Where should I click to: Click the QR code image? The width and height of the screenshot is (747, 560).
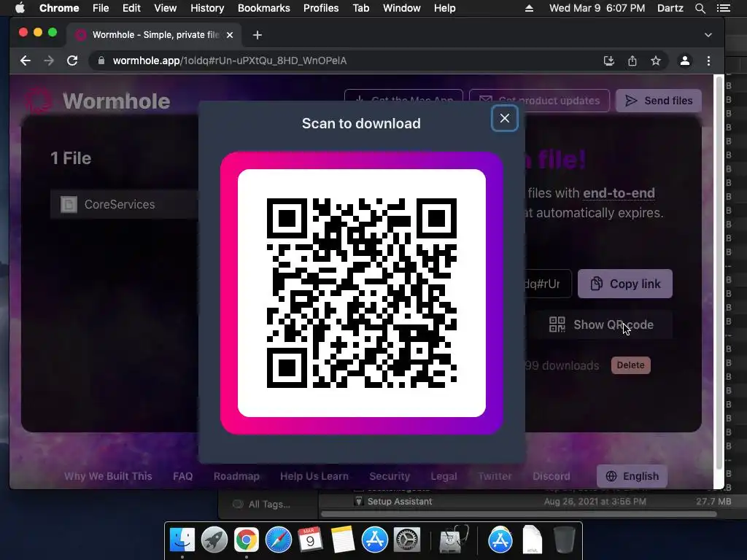pyautogui.click(x=362, y=293)
